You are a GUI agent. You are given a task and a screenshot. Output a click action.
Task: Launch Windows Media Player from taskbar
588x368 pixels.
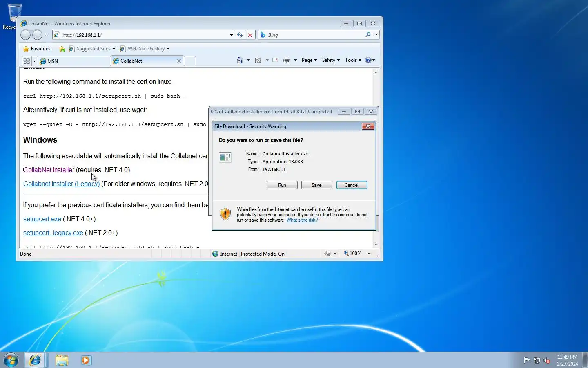(x=86, y=360)
